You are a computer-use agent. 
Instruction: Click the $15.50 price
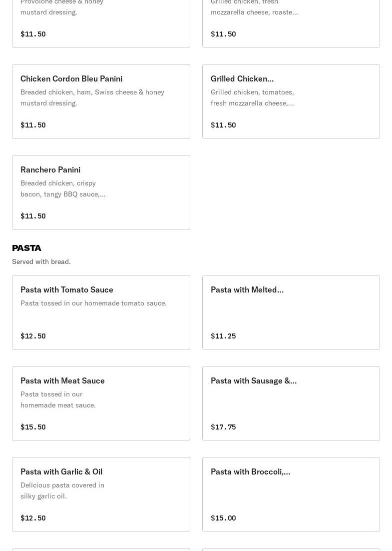click(33, 427)
